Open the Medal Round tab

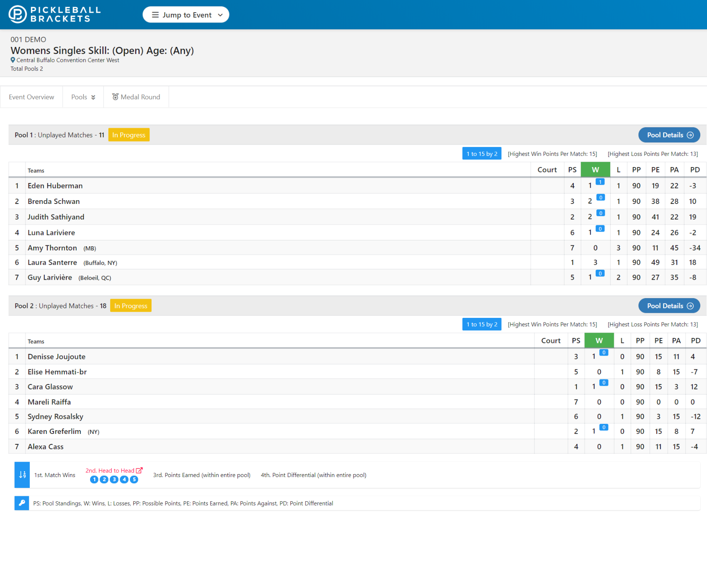(x=136, y=97)
